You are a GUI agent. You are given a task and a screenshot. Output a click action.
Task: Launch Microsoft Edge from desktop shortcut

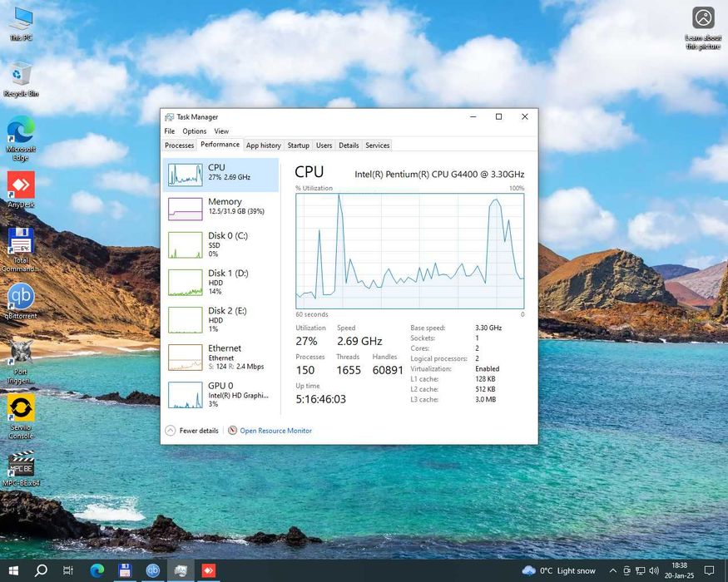pyautogui.click(x=21, y=138)
